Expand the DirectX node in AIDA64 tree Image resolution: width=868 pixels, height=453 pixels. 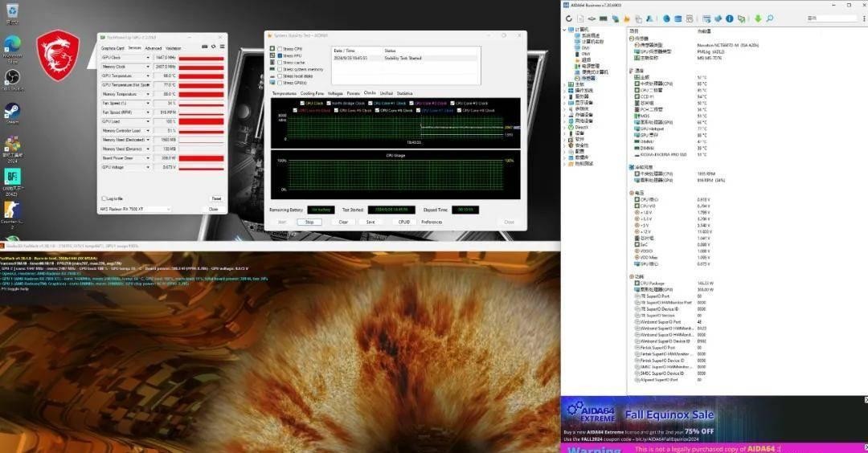(x=566, y=127)
